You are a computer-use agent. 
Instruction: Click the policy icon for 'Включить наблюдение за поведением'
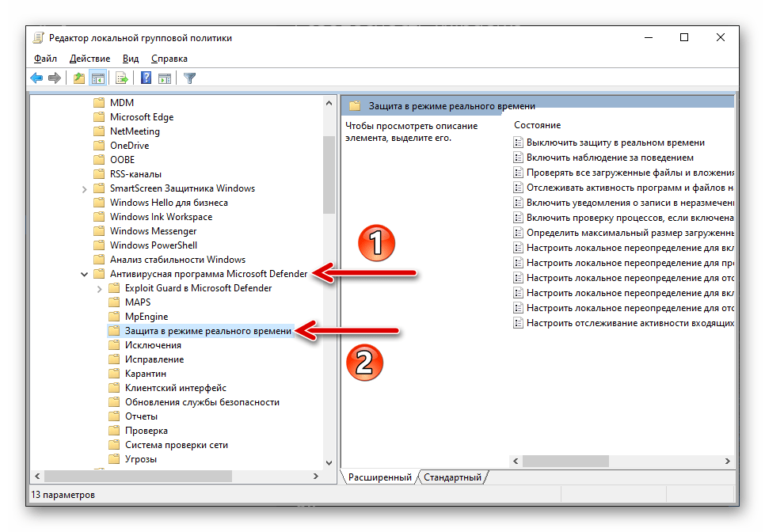click(x=518, y=158)
